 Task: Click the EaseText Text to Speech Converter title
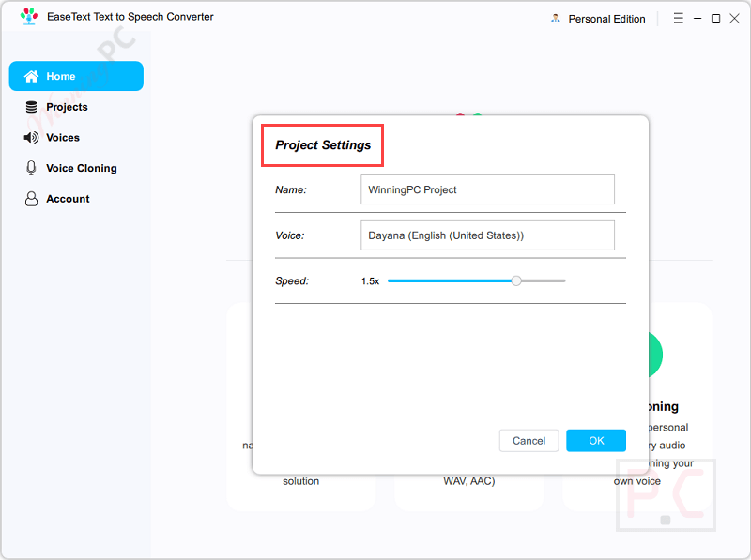[x=130, y=17]
